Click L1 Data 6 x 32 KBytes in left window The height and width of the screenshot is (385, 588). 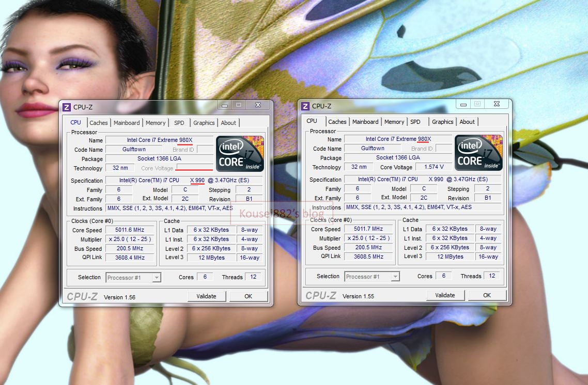point(211,230)
